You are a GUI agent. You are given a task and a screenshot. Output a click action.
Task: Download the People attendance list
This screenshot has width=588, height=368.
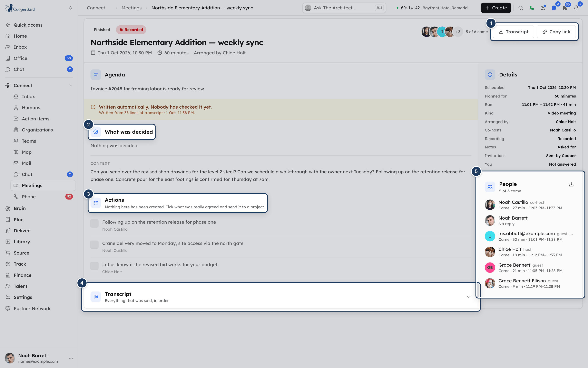(571, 184)
